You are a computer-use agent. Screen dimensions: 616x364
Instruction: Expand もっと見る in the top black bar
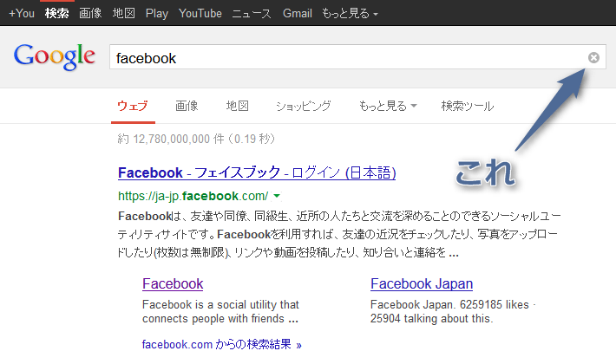(x=350, y=14)
